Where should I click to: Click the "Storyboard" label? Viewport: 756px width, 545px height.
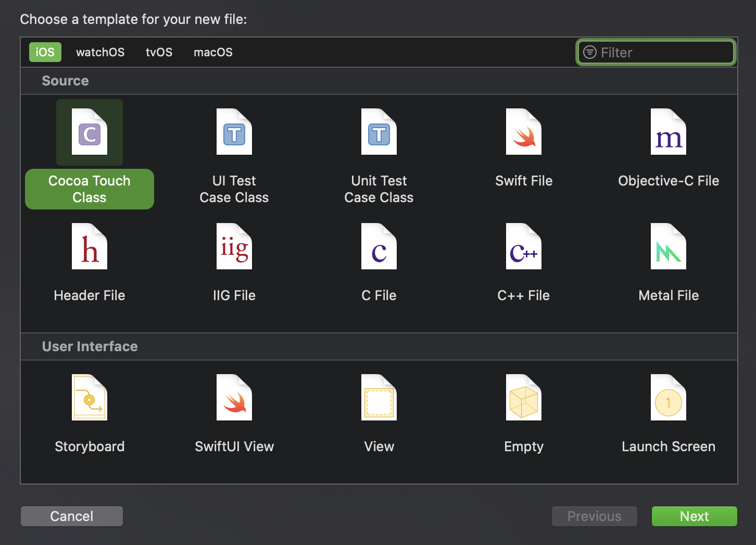(90, 447)
